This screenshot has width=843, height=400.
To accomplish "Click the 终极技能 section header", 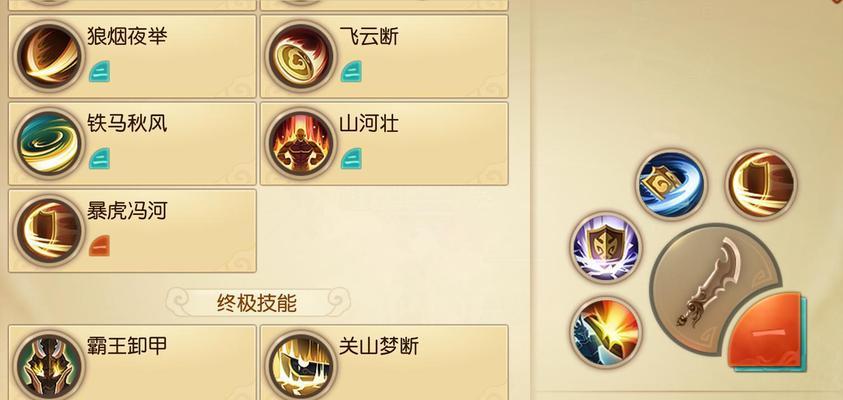I will pyautogui.click(x=258, y=303).
